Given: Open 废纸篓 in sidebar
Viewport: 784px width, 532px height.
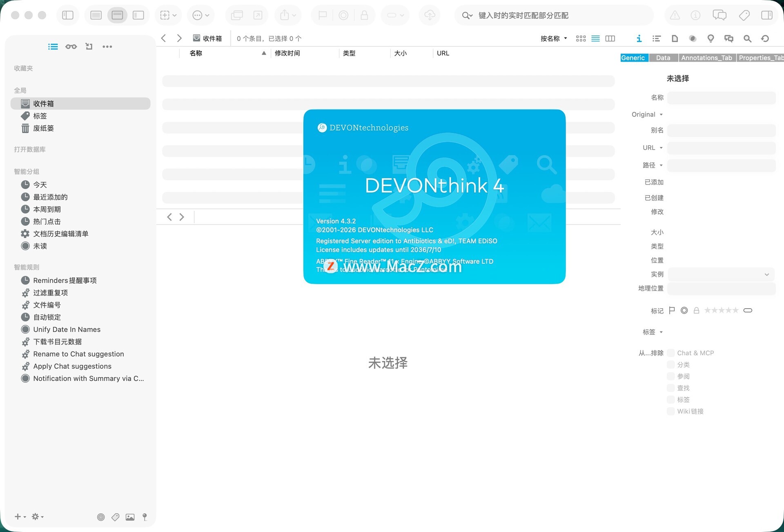Looking at the screenshot, I should (80, 128).
